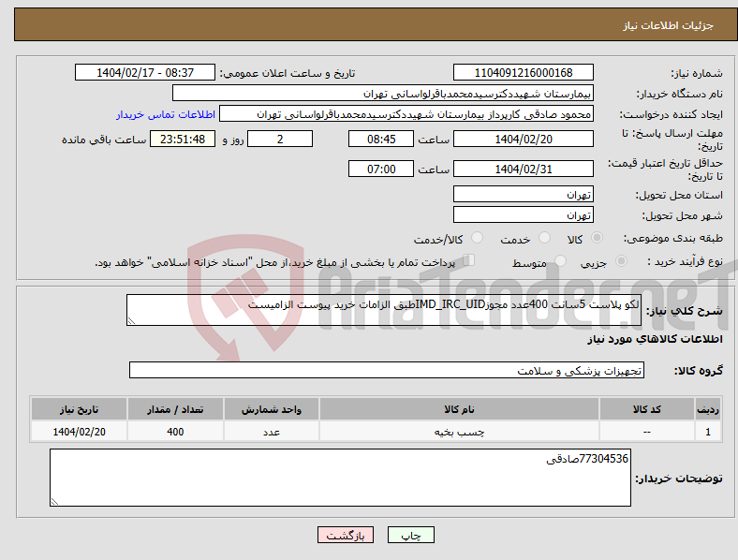738x560 pixels.
Task: Click the announcement date field 1404/02/17 - 08:37
Action: point(145,72)
